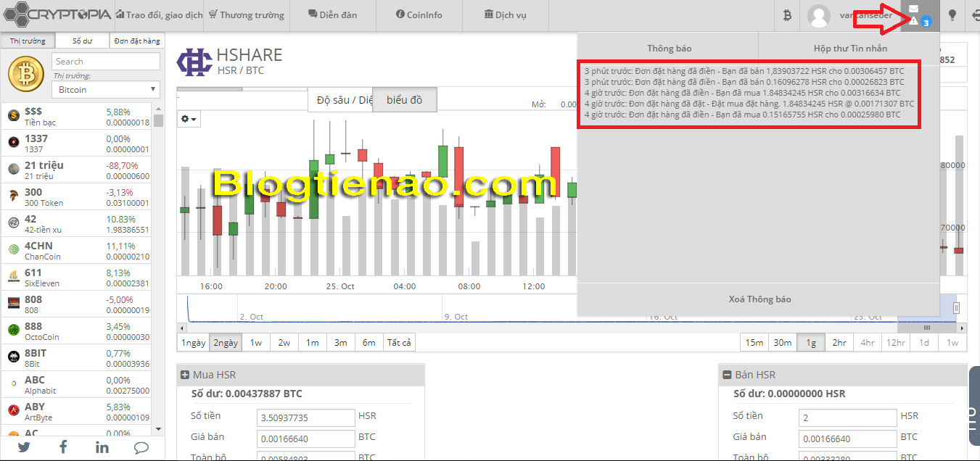Click Xoá Thông báo button
Screen dimensions: 980x461
pos(759,299)
